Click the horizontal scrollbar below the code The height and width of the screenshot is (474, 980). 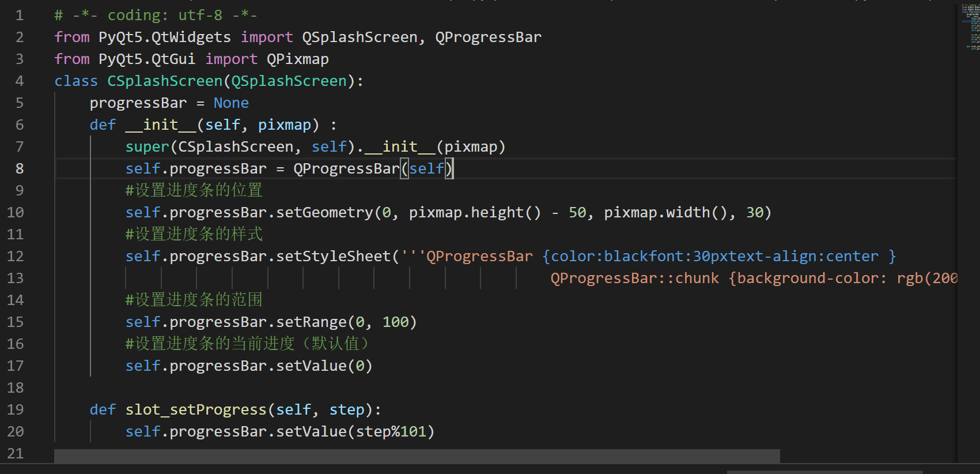click(417, 456)
